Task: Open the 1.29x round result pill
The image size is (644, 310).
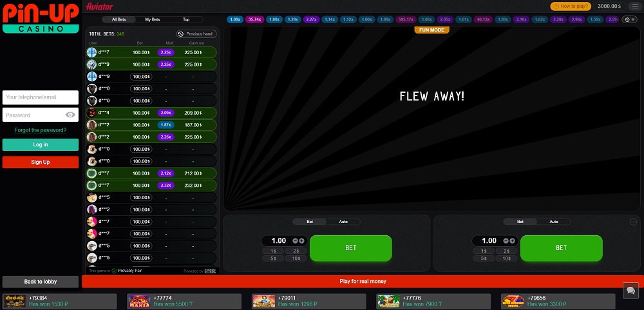Action: pyautogui.click(x=292, y=19)
